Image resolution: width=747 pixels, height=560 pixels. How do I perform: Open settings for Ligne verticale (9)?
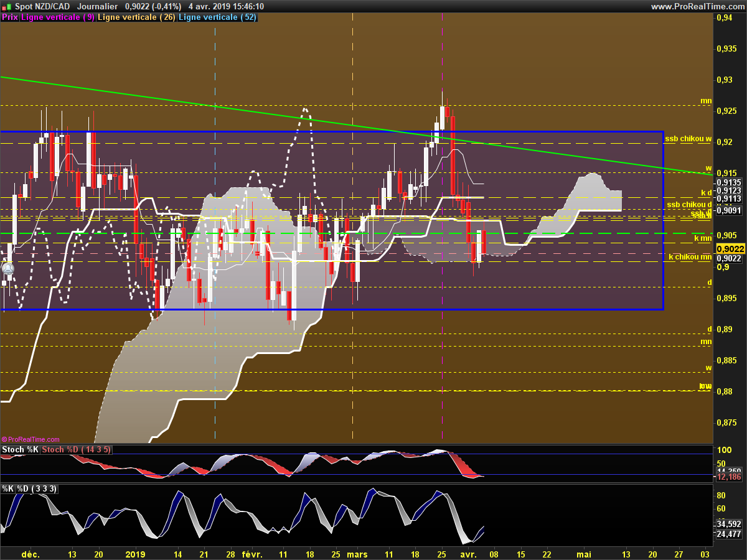tap(58, 17)
